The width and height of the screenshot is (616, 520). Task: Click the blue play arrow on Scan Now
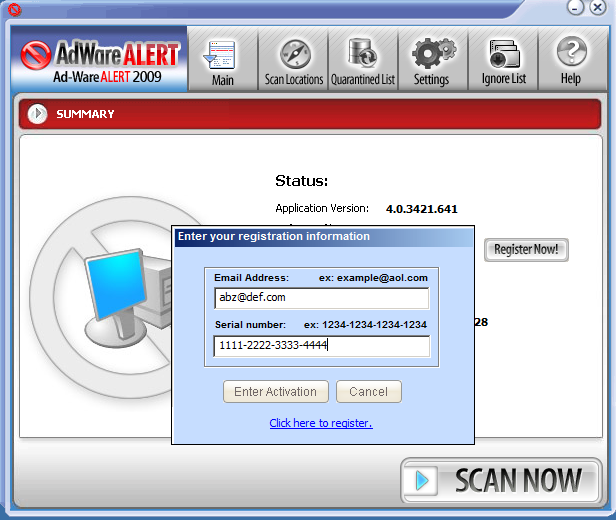422,480
